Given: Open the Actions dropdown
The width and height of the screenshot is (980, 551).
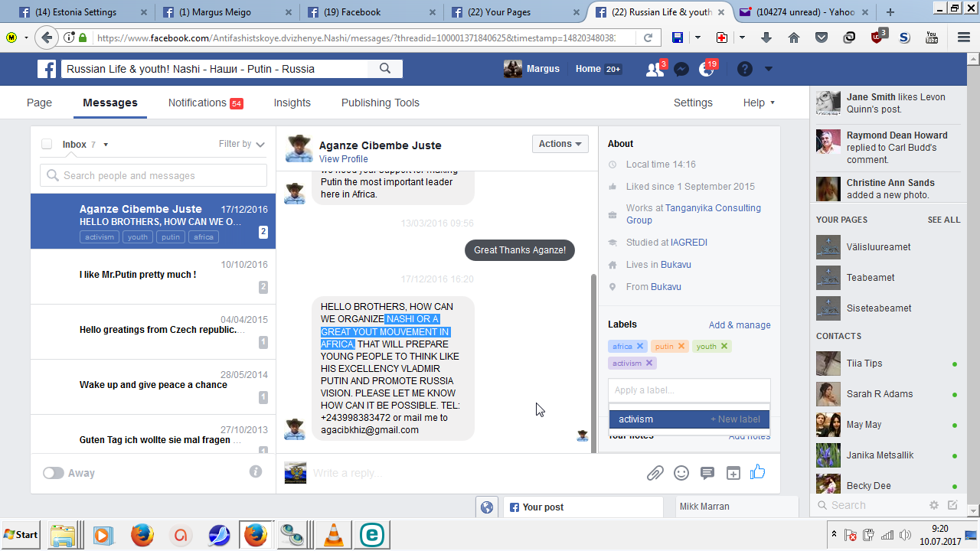Looking at the screenshot, I should [x=560, y=144].
